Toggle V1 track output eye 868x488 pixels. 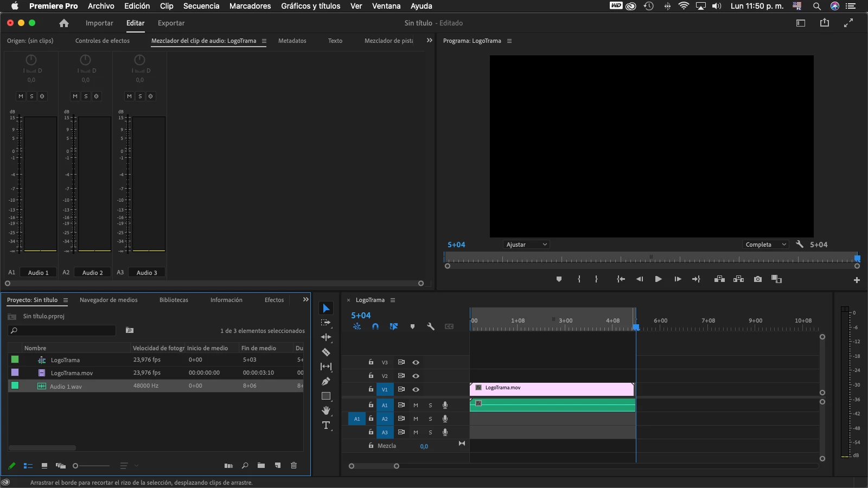pyautogui.click(x=416, y=389)
